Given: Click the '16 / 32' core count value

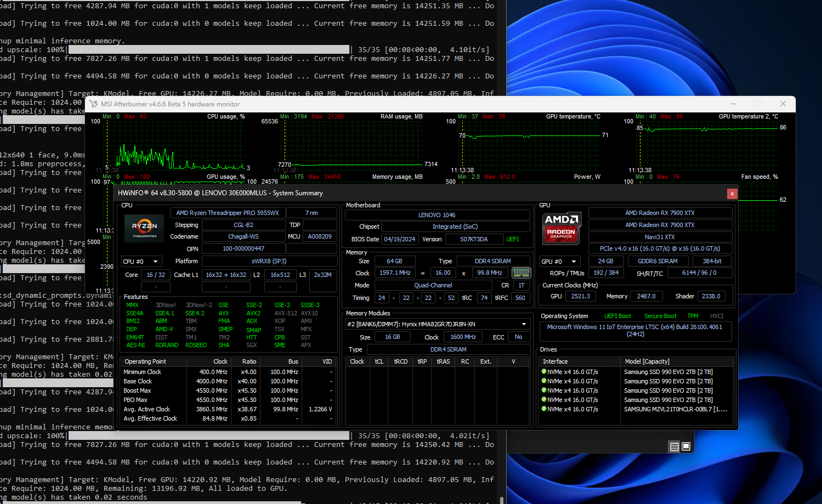Looking at the screenshot, I should 156,275.
